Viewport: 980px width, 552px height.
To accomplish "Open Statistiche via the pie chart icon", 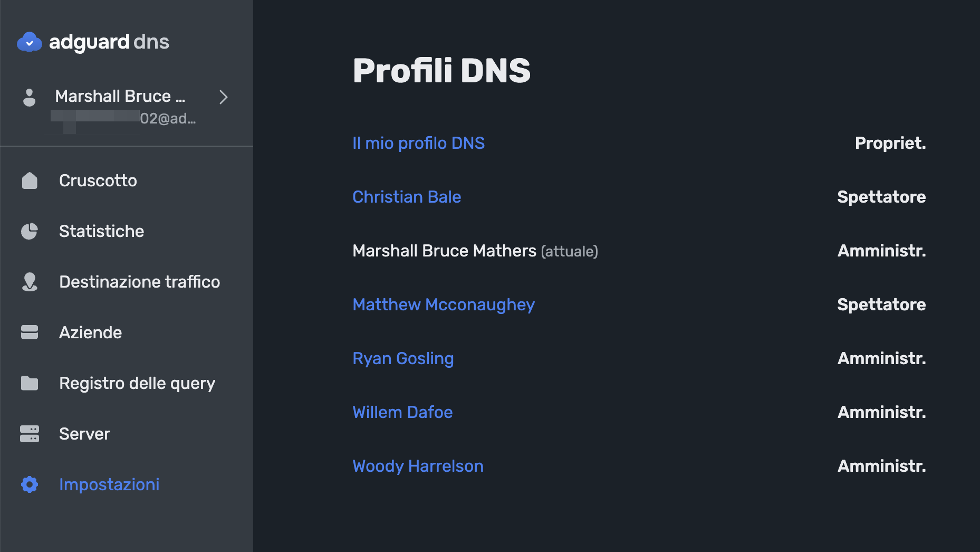I will point(30,231).
